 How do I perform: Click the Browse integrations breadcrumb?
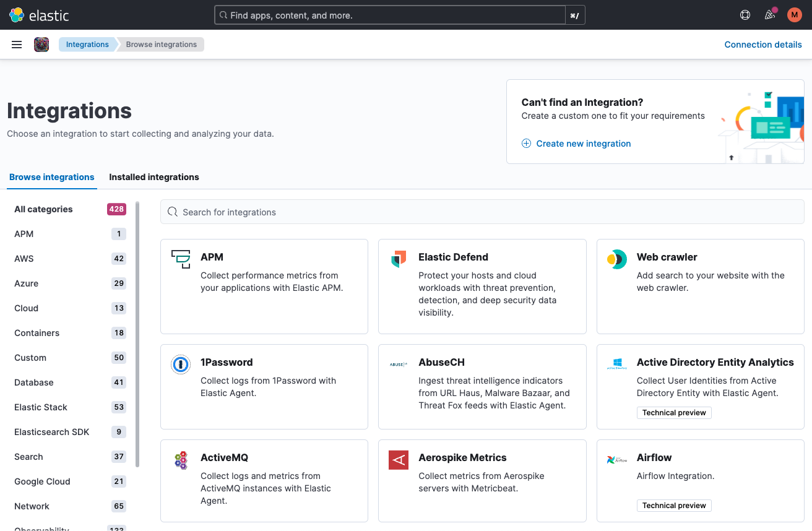(x=162, y=45)
